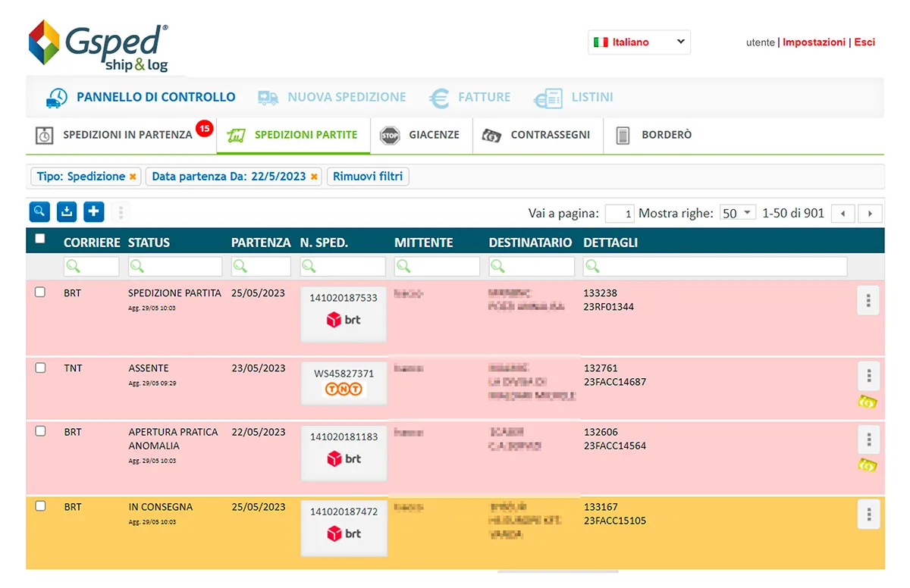The width and height of the screenshot is (910, 588).
Task: Open the Italiano language dropdown
Action: click(639, 42)
